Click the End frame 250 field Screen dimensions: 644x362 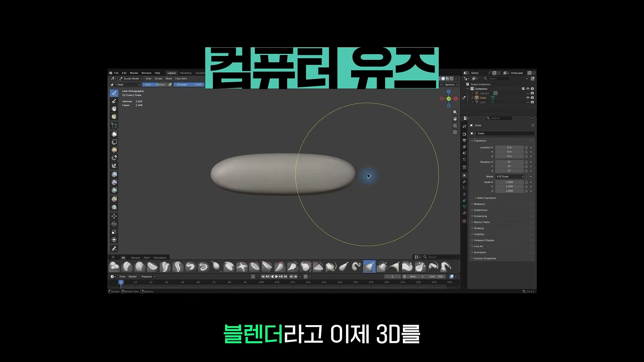[x=436, y=277]
